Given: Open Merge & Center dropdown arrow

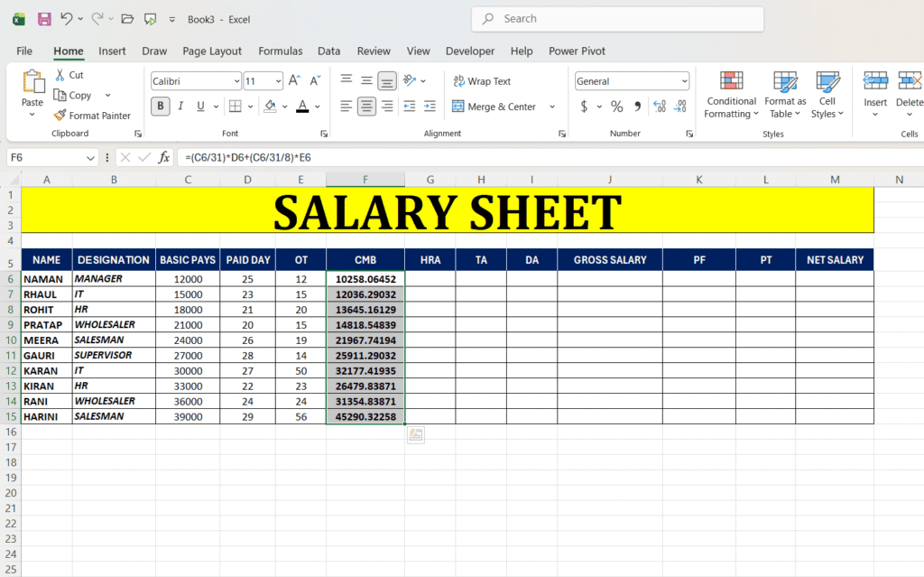Looking at the screenshot, I should (x=552, y=107).
